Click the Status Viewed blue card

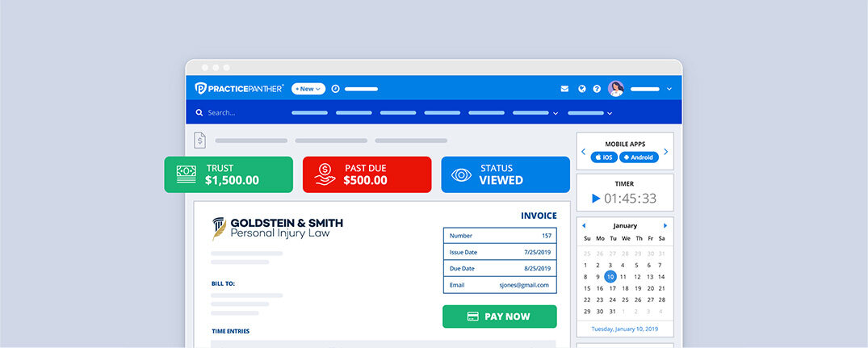pos(505,174)
